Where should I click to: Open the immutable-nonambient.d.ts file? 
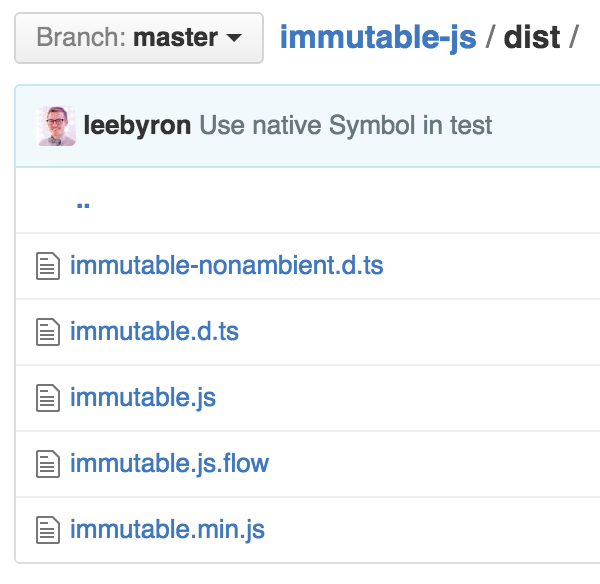click(x=227, y=265)
